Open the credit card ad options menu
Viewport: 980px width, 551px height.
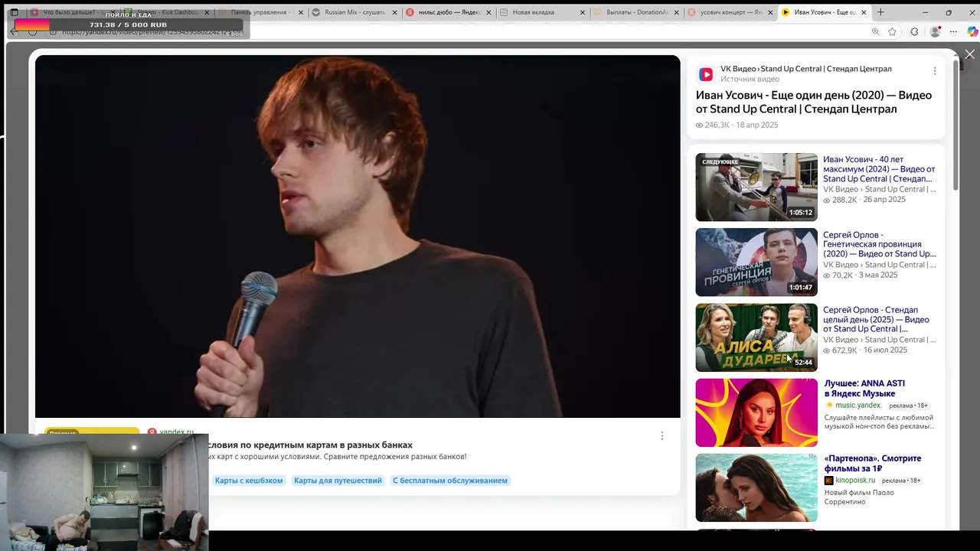(x=662, y=435)
